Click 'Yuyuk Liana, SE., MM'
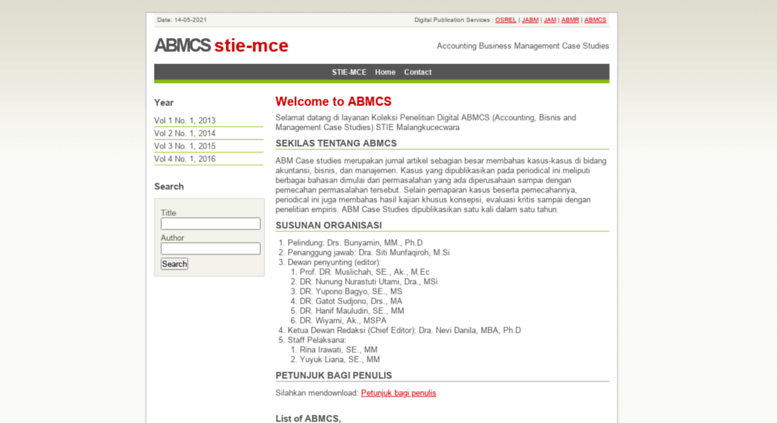This screenshot has width=777, height=423. pos(340,360)
